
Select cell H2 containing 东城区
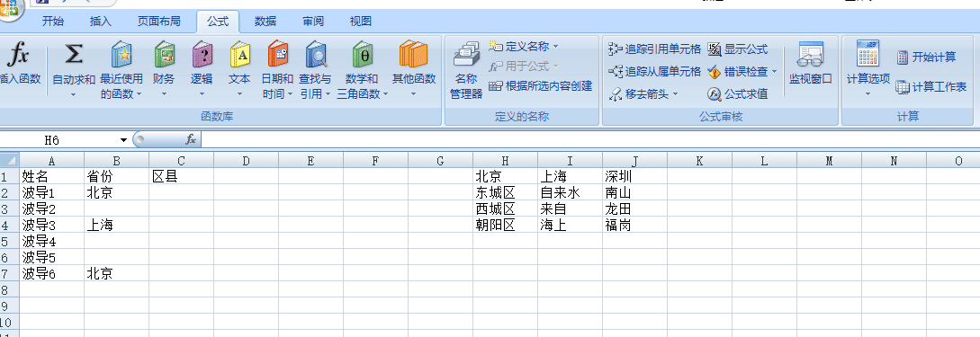point(505,192)
